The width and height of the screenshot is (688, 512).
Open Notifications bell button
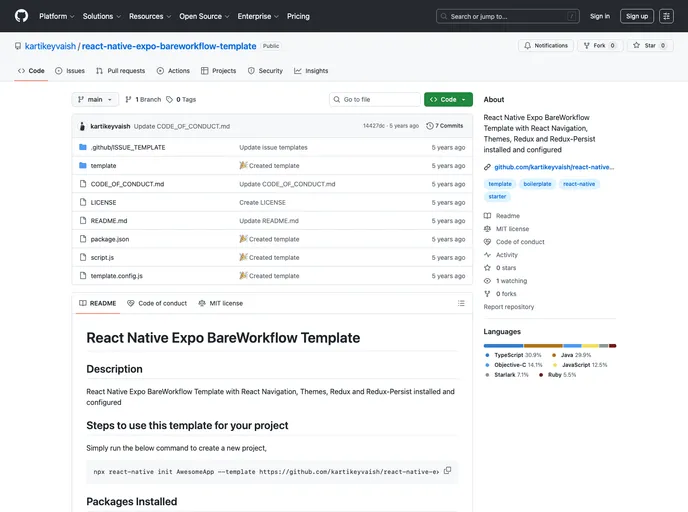coord(546,45)
